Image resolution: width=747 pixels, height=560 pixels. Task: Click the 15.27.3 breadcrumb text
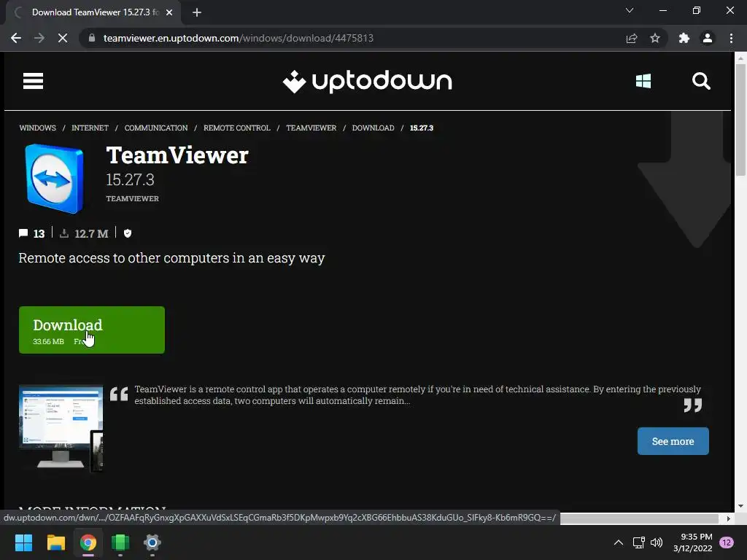coord(422,128)
